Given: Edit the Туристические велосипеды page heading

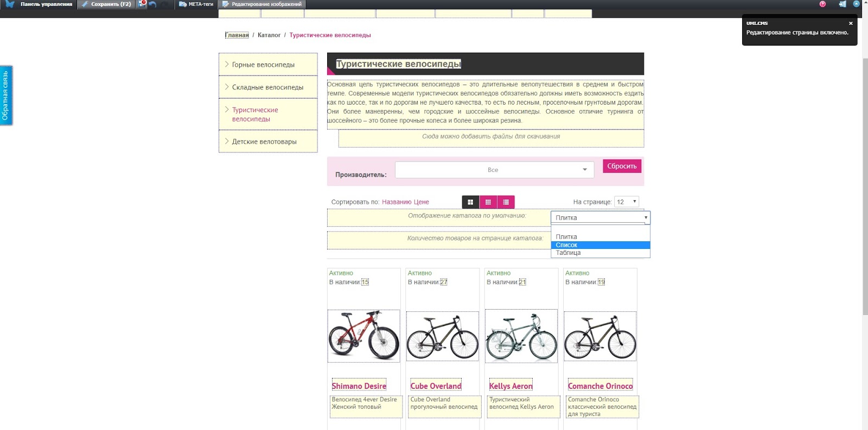Looking at the screenshot, I should click(x=398, y=64).
